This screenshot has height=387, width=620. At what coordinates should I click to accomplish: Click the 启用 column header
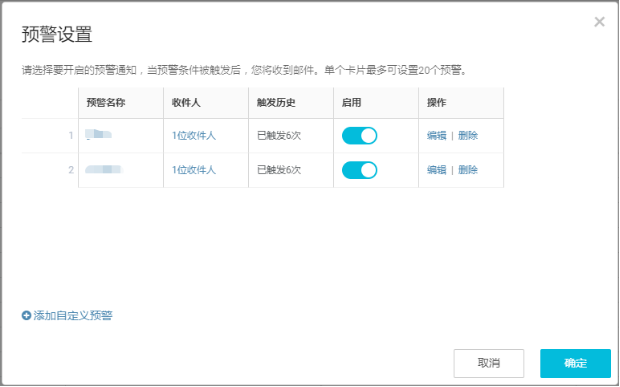click(x=352, y=103)
